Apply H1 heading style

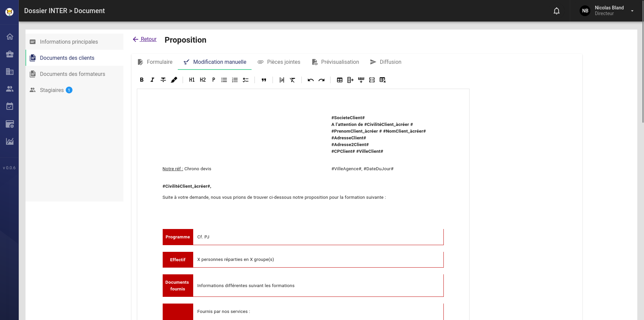point(192,80)
